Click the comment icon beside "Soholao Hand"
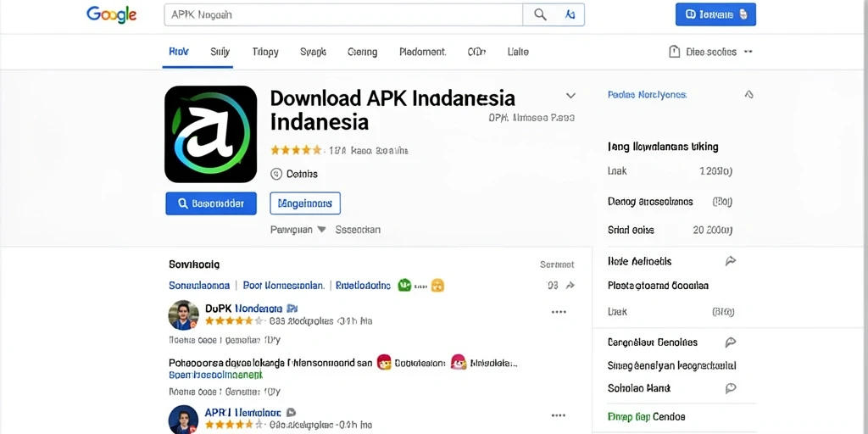Image resolution: width=868 pixels, height=434 pixels. pos(731,388)
